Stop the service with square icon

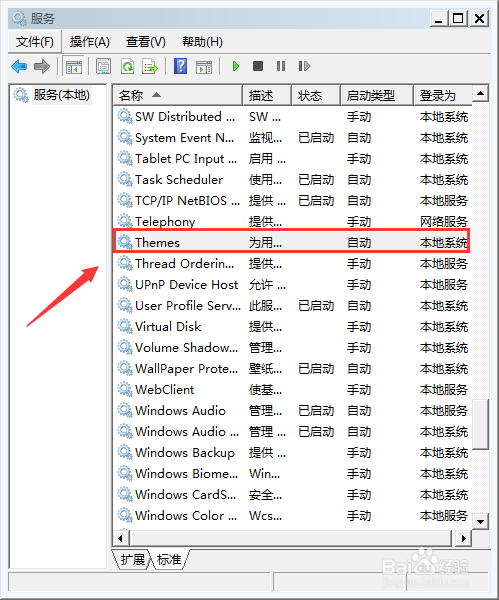pos(258,66)
